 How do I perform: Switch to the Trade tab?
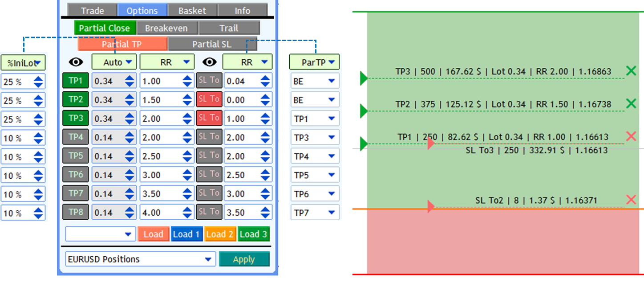pos(92,10)
